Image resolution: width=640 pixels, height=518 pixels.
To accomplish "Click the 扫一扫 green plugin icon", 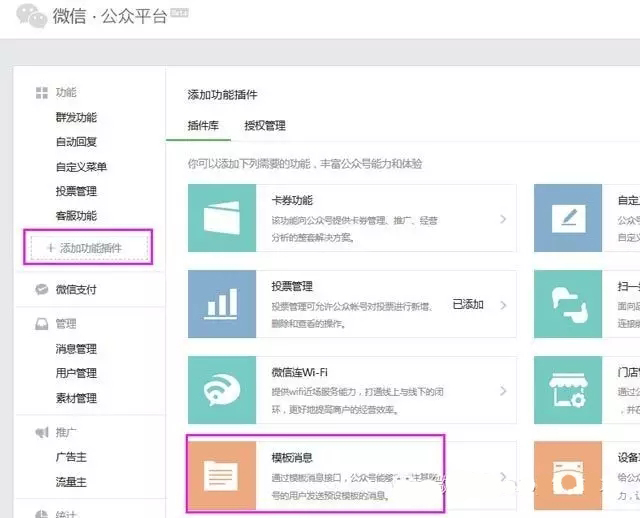I will tap(568, 304).
